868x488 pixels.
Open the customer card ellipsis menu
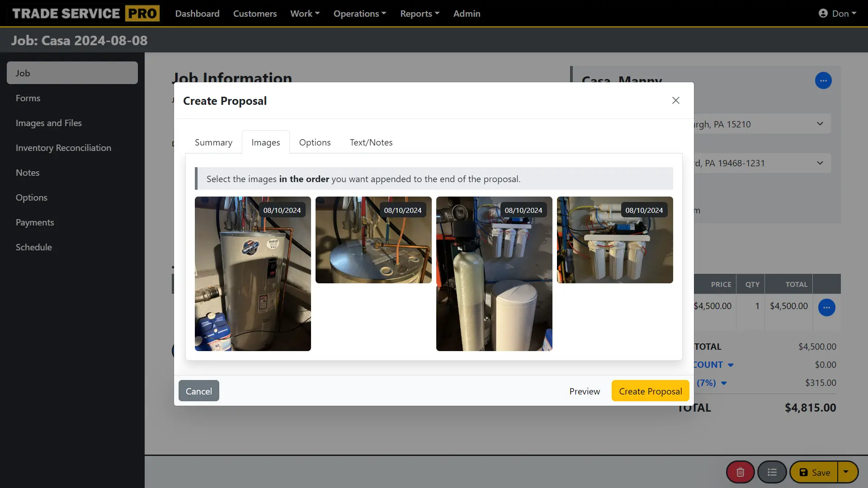coord(823,80)
